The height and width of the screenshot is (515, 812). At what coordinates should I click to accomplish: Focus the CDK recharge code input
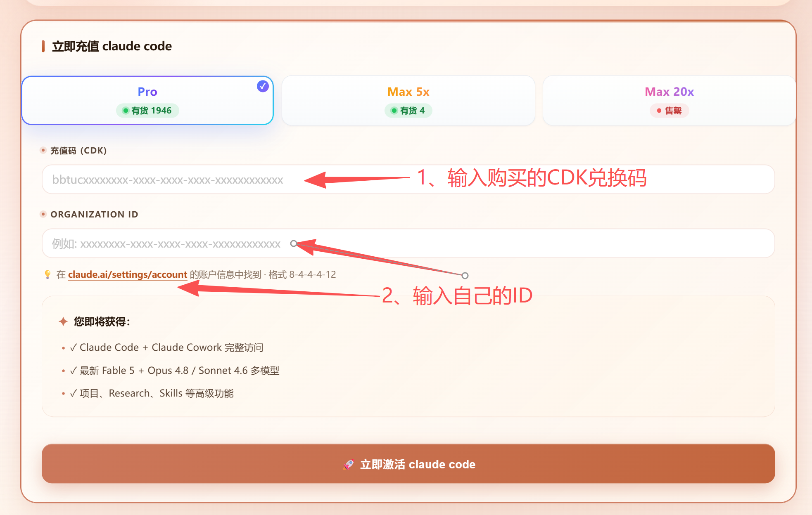[x=408, y=180]
